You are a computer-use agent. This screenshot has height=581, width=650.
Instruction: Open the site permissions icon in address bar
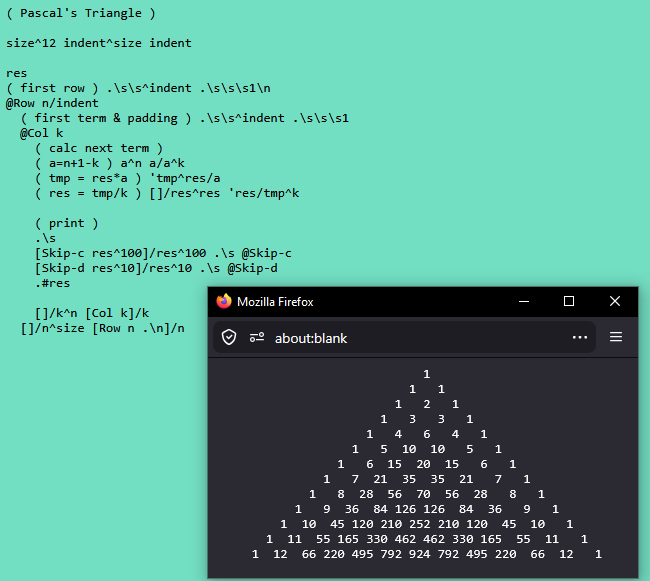click(x=257, y=337)
